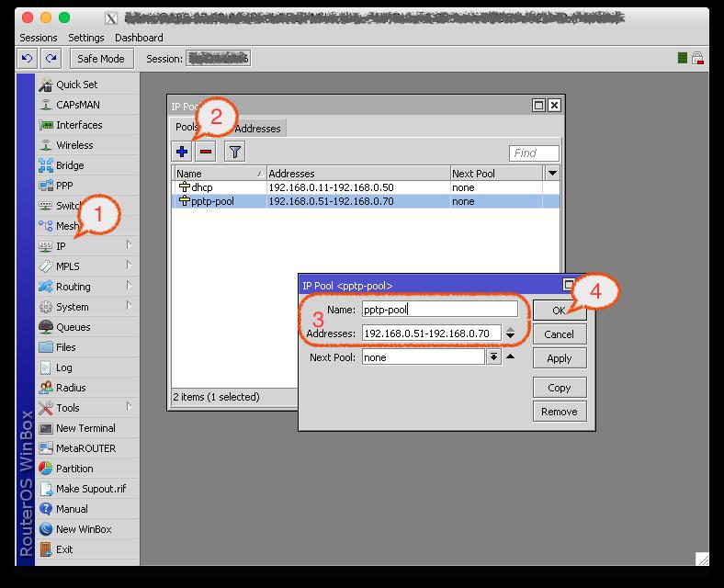Open the Wireless menu item
This screenshot has width=724, height=588.
87,145
